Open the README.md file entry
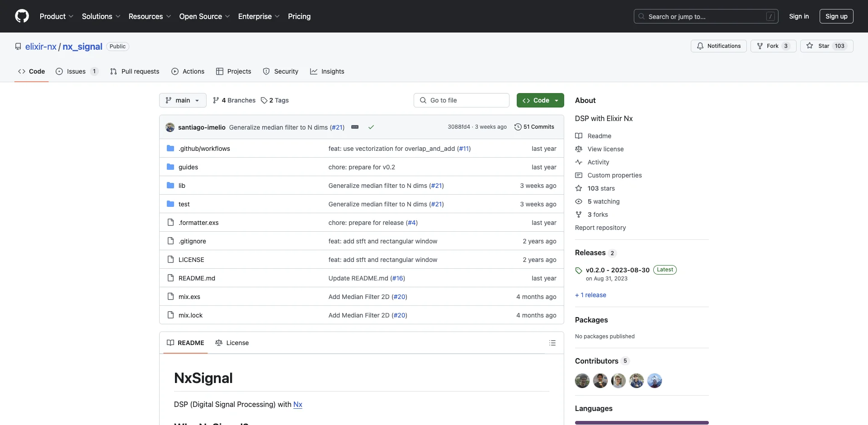Image resolution: width=868 pixels, height=425 pixels. tap(197, 278)
